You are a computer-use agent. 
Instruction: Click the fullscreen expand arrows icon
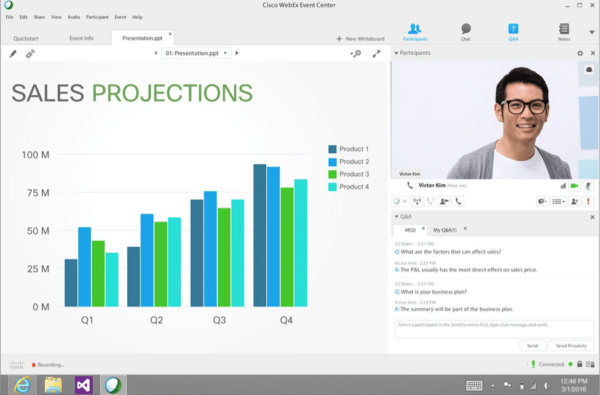coord(376,54)
